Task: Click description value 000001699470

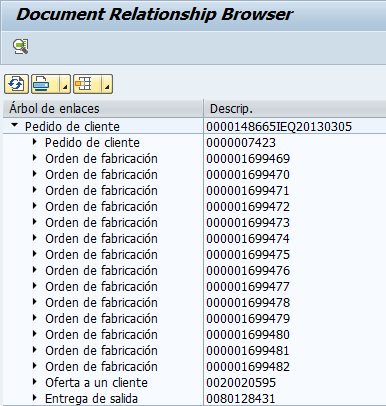Action: (248, 175)
